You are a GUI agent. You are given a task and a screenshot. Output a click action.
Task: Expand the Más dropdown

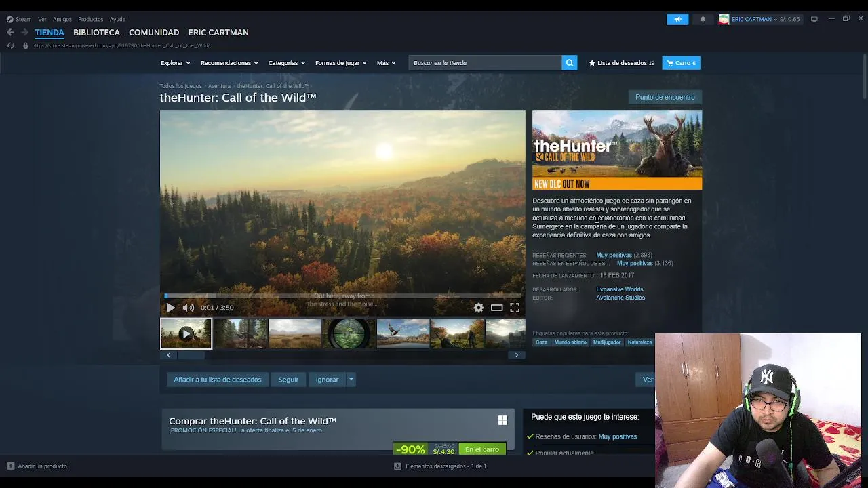[x=387, y=62]
